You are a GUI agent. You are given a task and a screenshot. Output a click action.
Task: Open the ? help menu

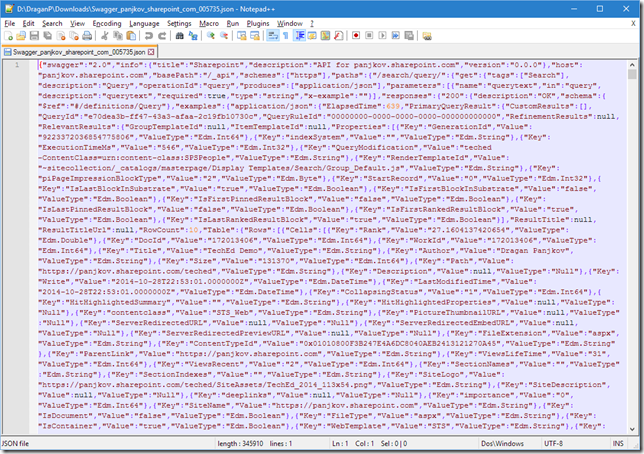click(x=312, y=23)
